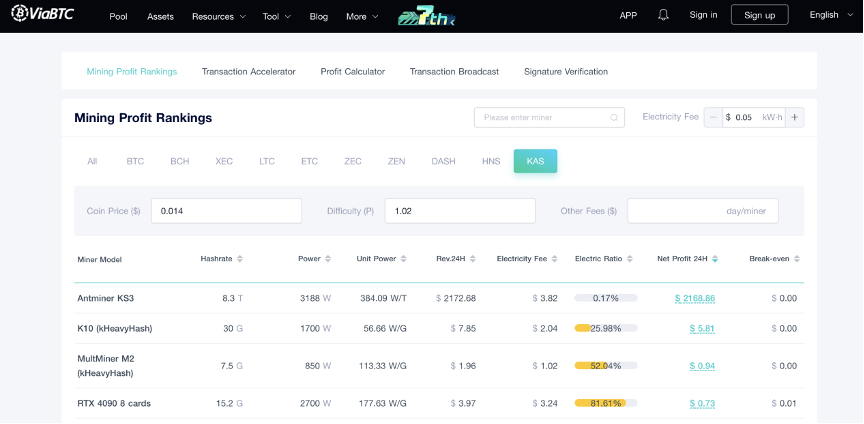
Task: Select the BCH coin filter
Action: [x=180, y=161]
